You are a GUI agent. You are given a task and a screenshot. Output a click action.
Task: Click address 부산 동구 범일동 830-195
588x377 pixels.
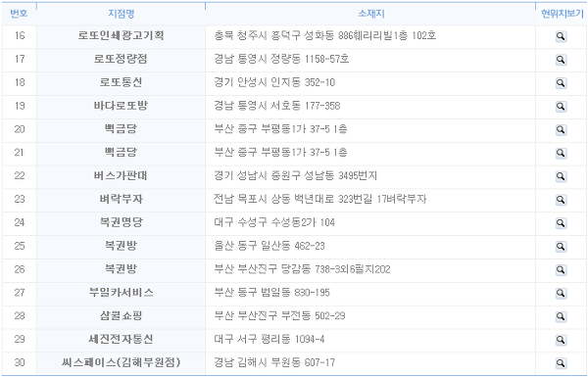pyautogui.click(x=271, y=293)
